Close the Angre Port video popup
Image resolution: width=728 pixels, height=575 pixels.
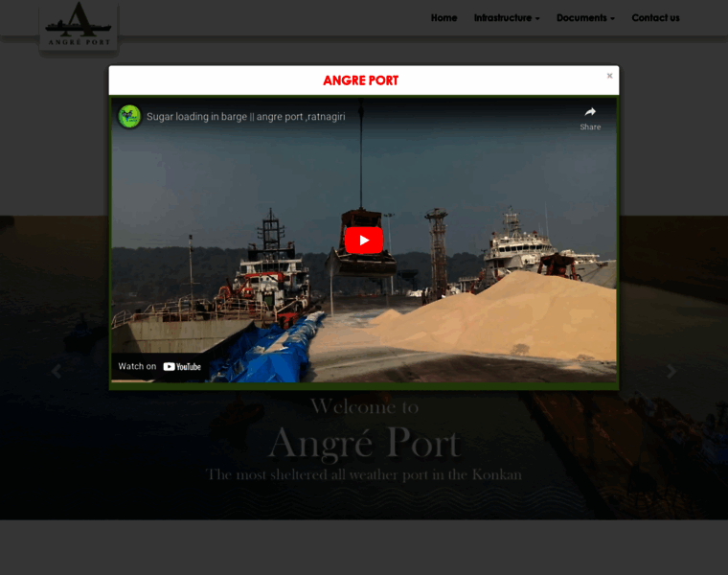[609, 76]
